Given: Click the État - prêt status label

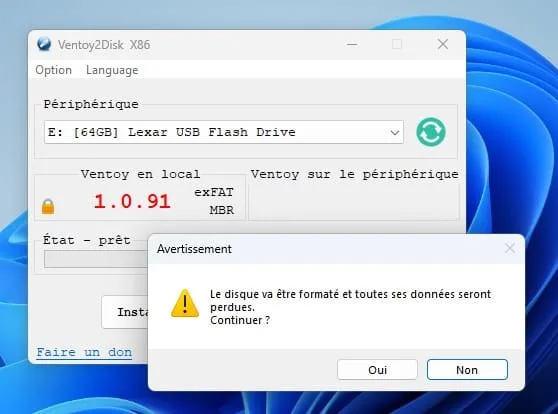Looking at the screenshot, I should click(87, 240).
